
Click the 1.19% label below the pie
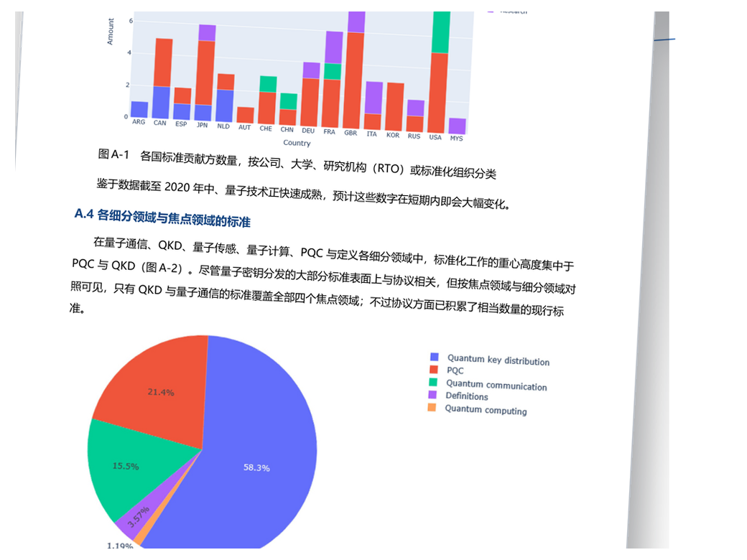coord(120,546)
